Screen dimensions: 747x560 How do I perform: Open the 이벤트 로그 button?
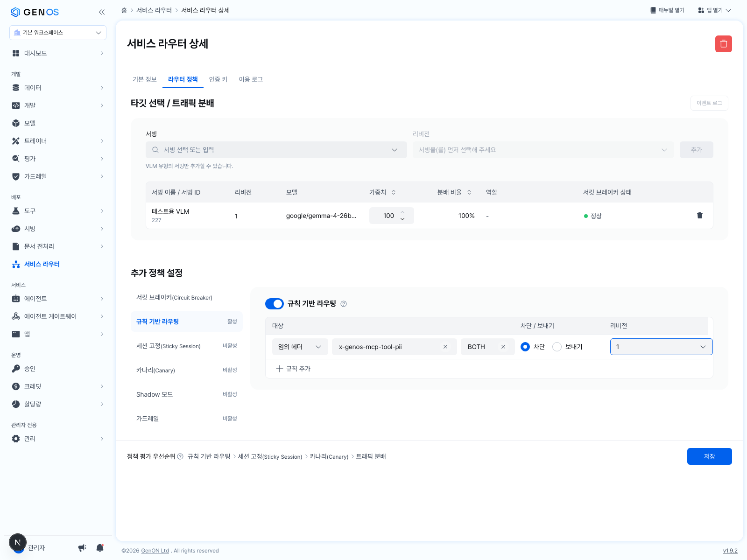pos(709,103)
